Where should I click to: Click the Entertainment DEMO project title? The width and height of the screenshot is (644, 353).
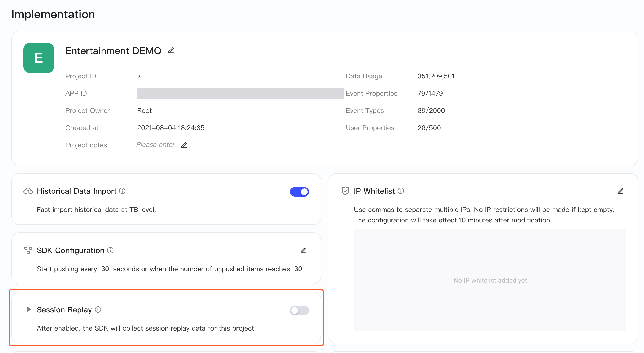(113, 51)
